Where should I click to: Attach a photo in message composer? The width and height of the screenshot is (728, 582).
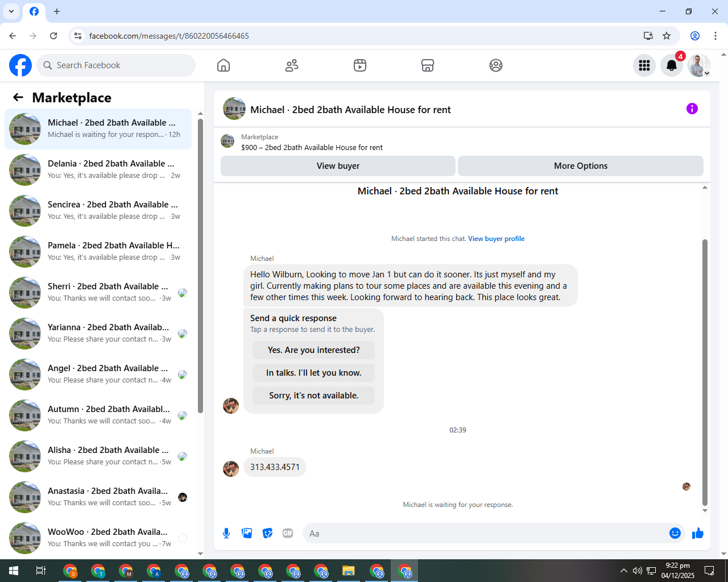(x=247, y=533)
